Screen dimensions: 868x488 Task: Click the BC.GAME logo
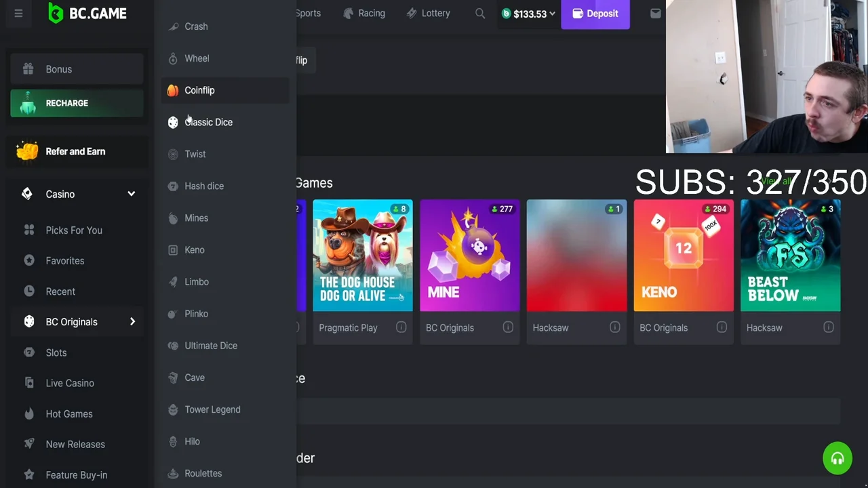tap(87, 13)
